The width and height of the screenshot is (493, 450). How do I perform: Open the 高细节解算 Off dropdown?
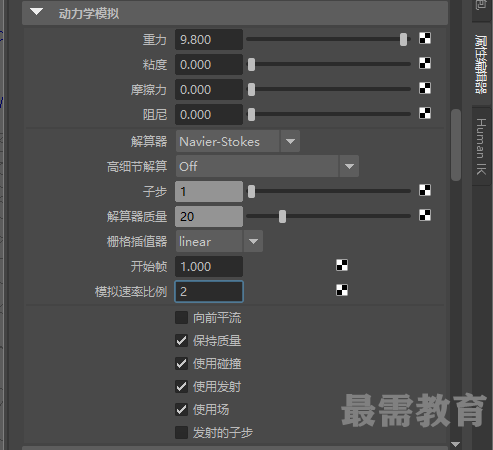[267, 166]
